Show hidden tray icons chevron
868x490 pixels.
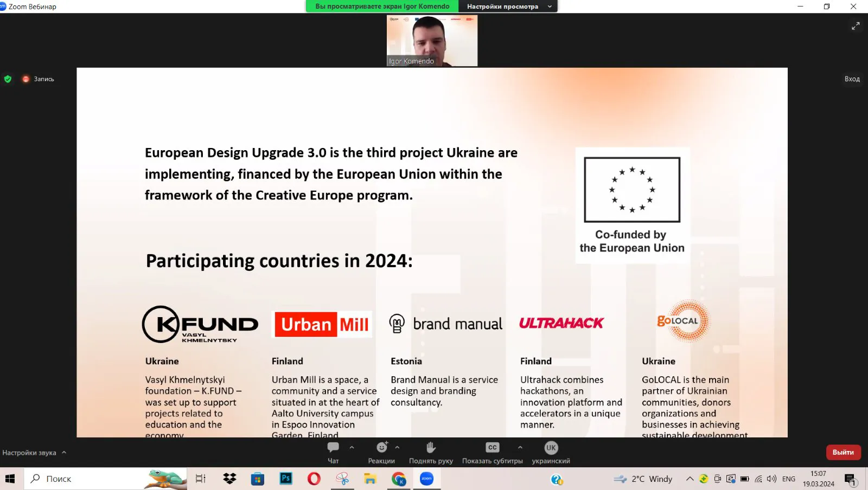[690, 479]
